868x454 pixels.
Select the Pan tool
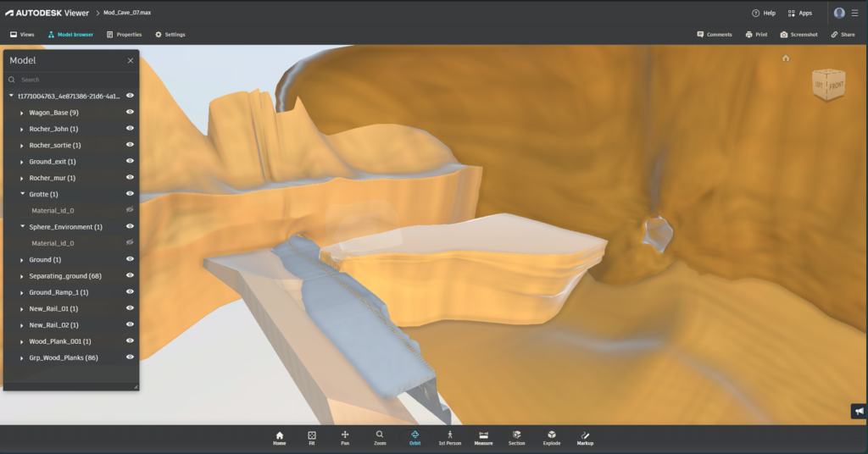[345, 437]
